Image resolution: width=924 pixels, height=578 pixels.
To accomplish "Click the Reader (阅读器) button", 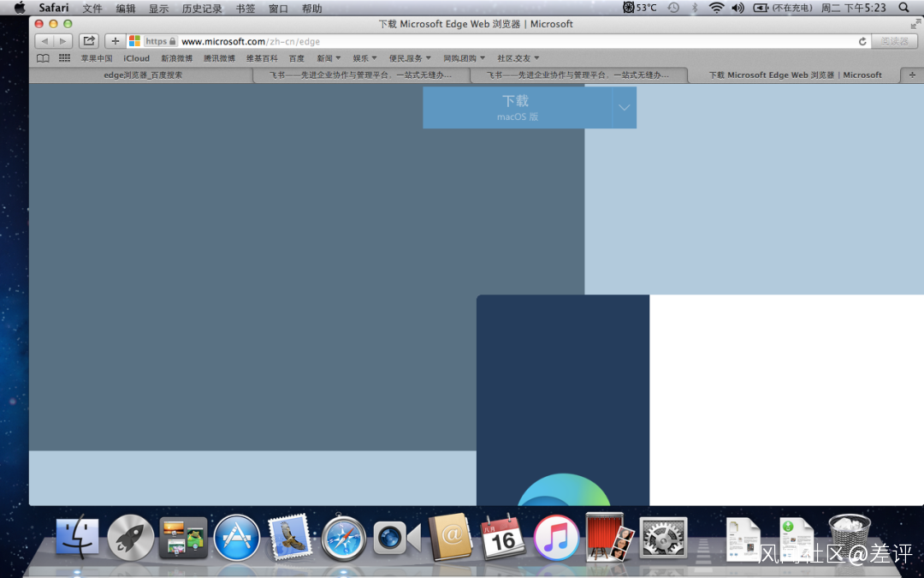I will click(895, 41).
